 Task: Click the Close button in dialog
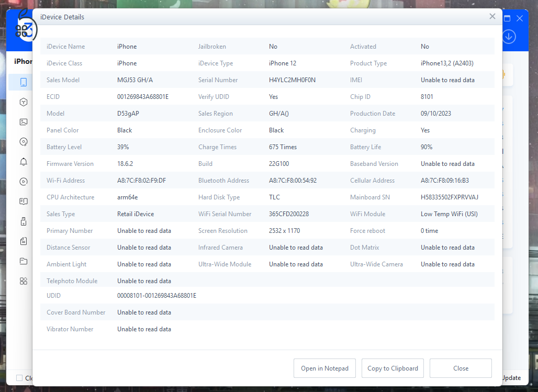tap(461, 368)
